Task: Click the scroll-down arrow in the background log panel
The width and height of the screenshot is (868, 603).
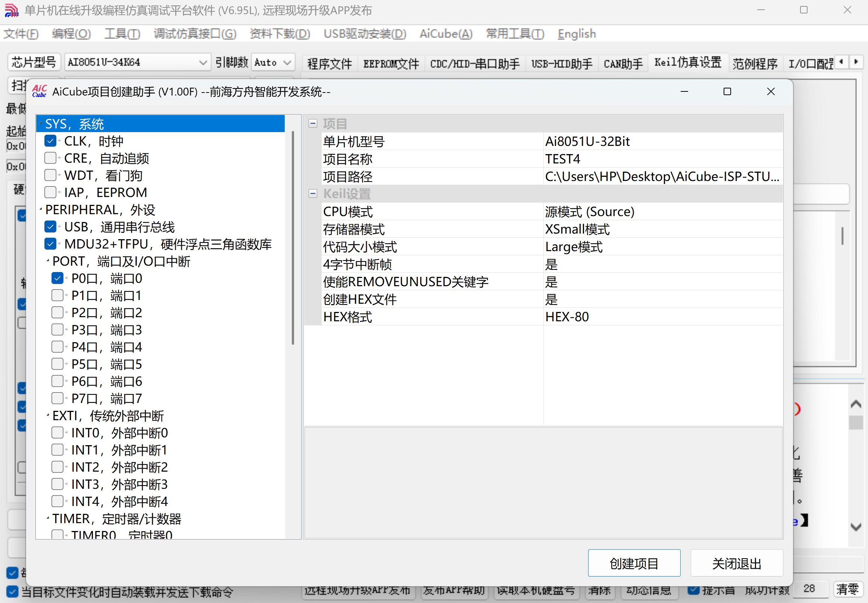Action: [x=856, y=526]
